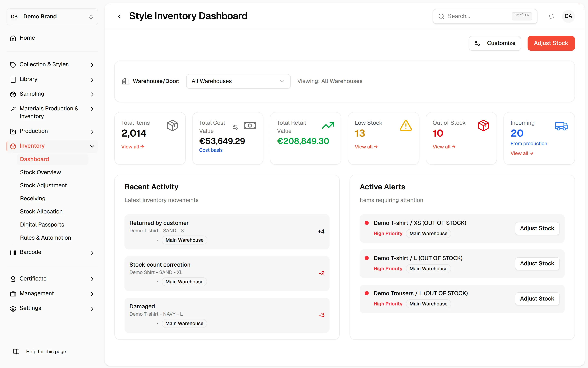Click the Low Stock warning triangle icon
The width and height of the screenshot is (588, 368).
(406, 126)
